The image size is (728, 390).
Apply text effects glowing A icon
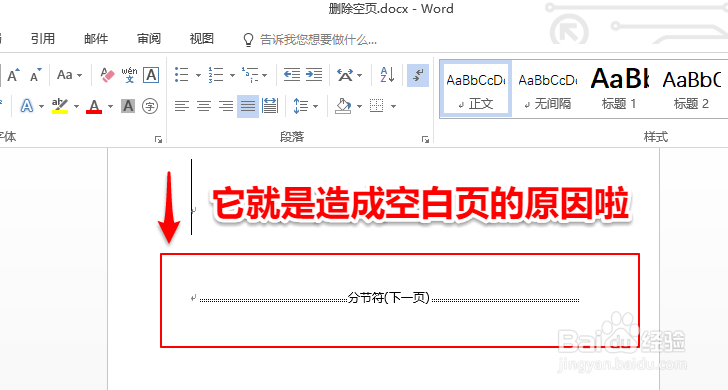coord(26,106)
